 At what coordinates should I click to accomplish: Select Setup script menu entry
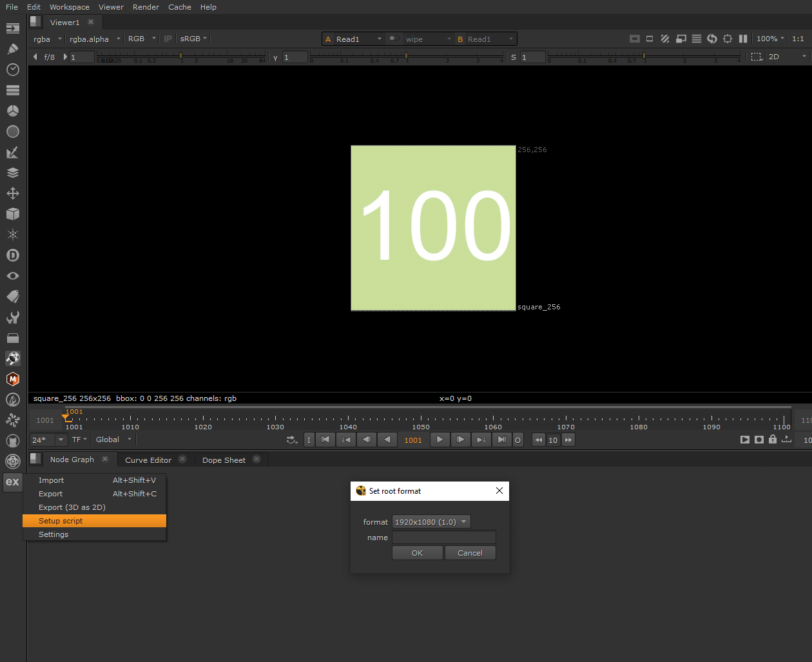(x=94, y=521)
